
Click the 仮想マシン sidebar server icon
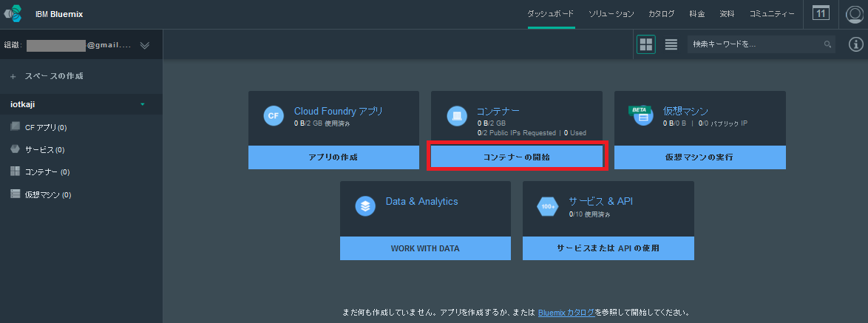15,194
